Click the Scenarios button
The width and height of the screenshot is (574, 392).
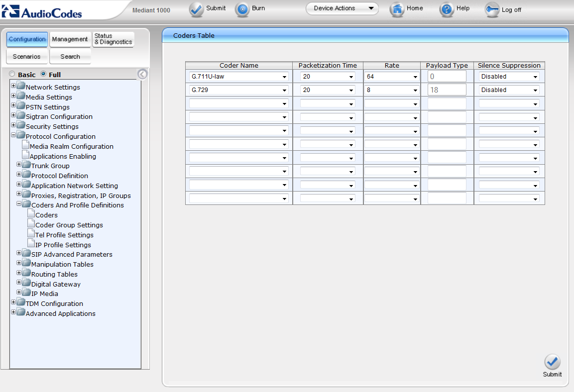[27, 57]
